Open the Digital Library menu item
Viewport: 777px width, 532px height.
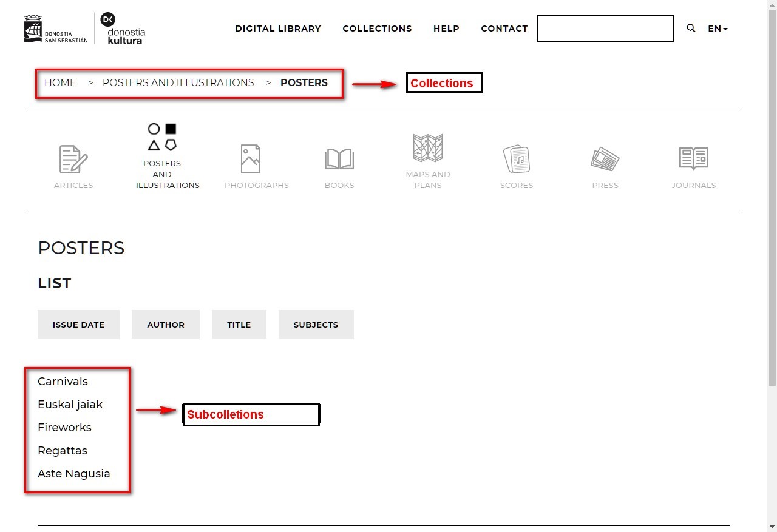coord(278,29)
